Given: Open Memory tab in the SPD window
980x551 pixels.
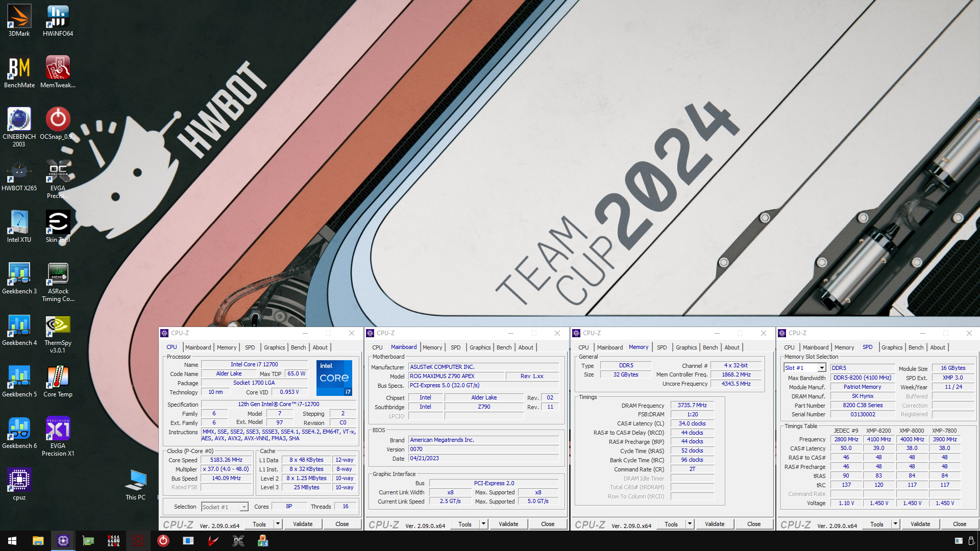Looking at the screenshot, I should [844, 347].
